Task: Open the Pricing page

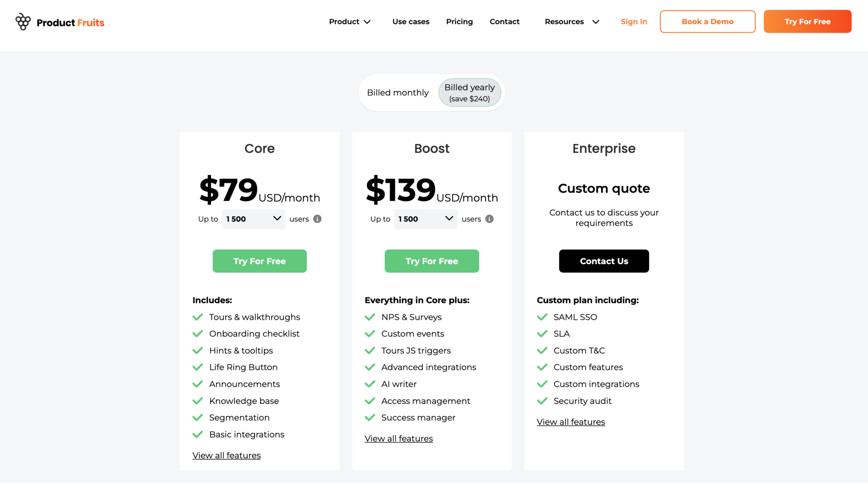Action: (x=459, y=21)
